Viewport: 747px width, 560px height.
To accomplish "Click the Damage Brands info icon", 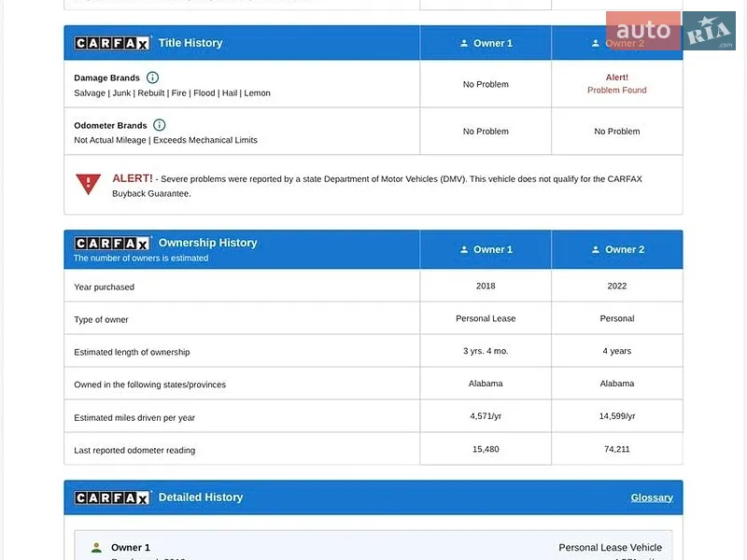I will pyautogui.click(x=152, y=77).
